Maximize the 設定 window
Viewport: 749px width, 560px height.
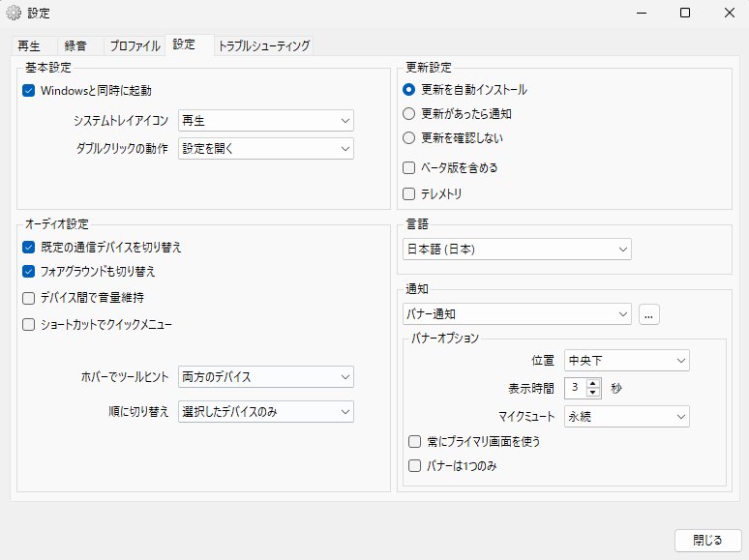[685, 13]
